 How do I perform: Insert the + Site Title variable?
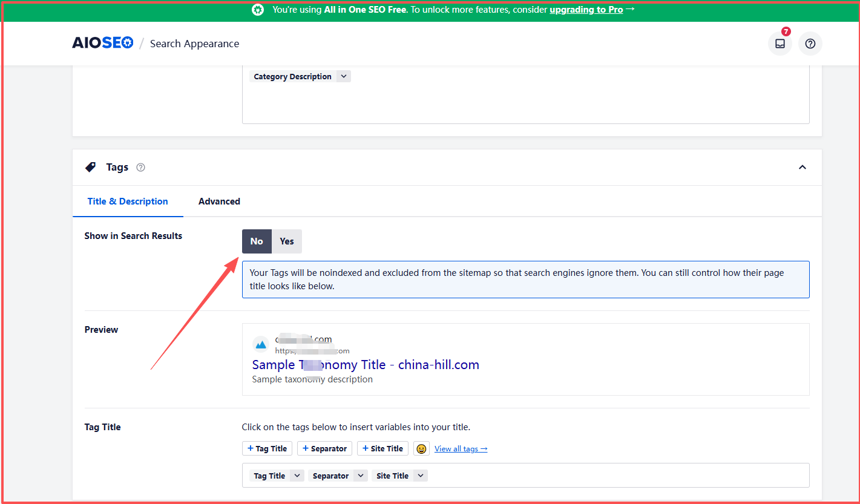tap(382, 448)
